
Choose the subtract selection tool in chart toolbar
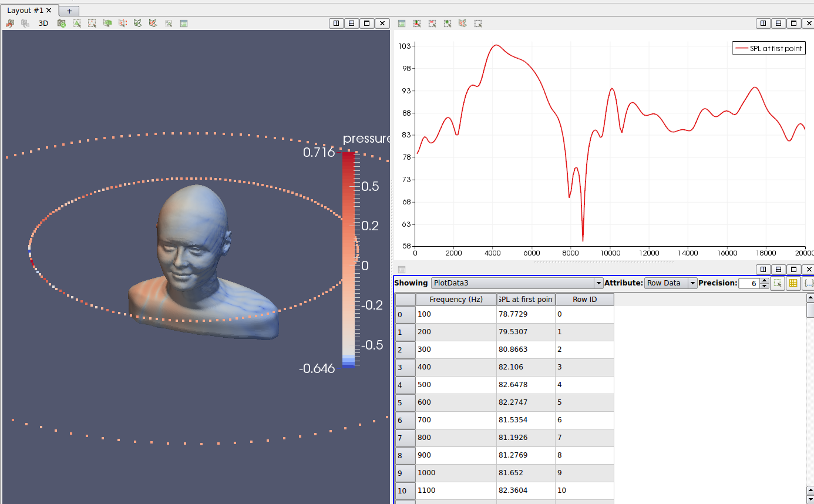(x=432, y=23)
